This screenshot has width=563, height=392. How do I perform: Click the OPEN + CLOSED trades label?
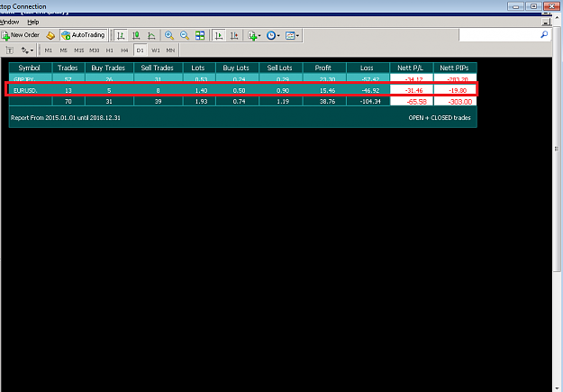[x=440, y=118]
